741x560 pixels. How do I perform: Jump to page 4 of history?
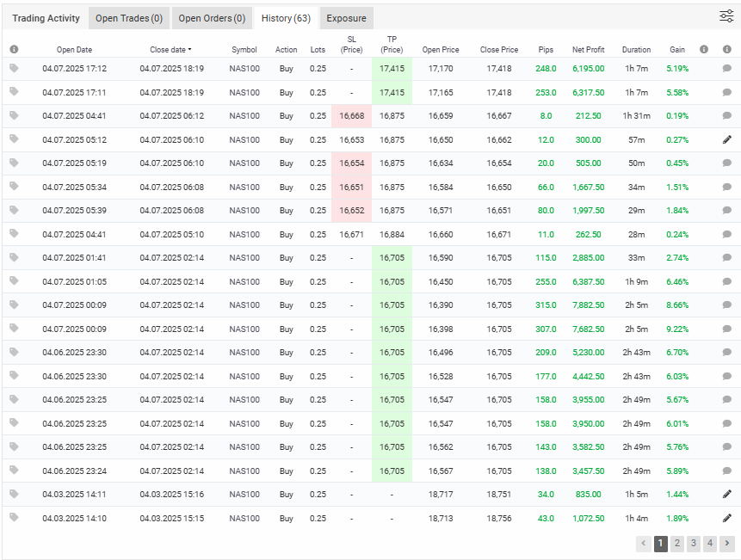click(710, 543)
